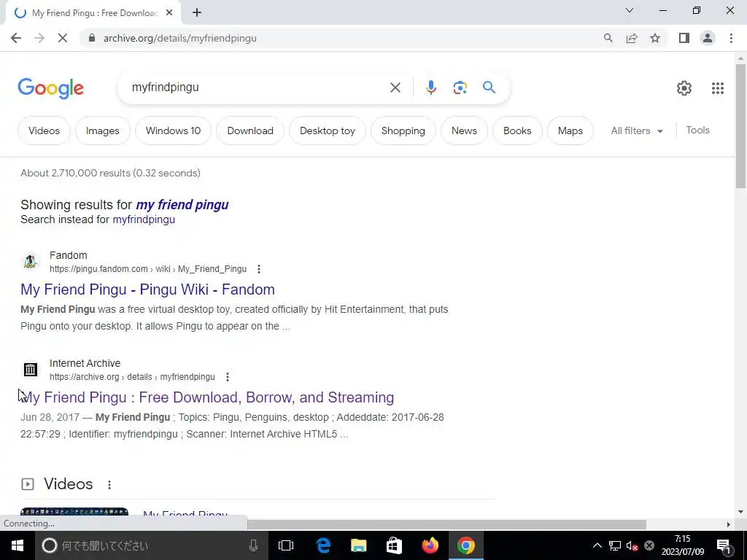Click the first video thumbnail

(x=74, y=512)
